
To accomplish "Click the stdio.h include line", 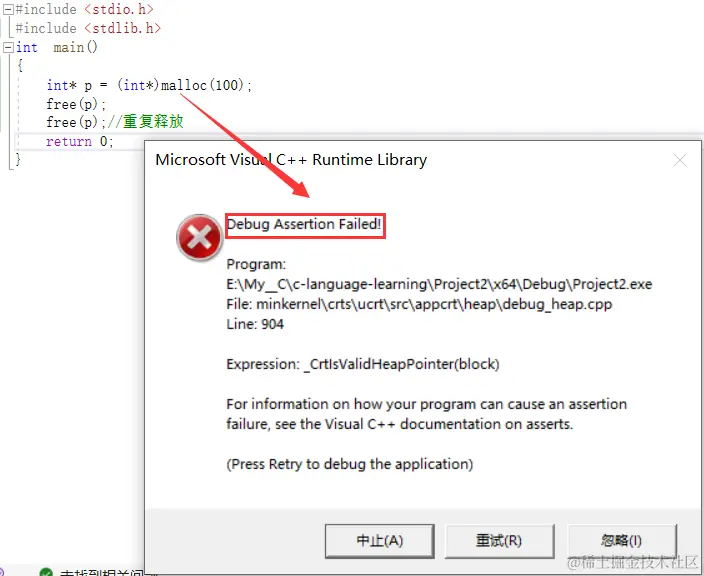I will click(x=84, y=9).
